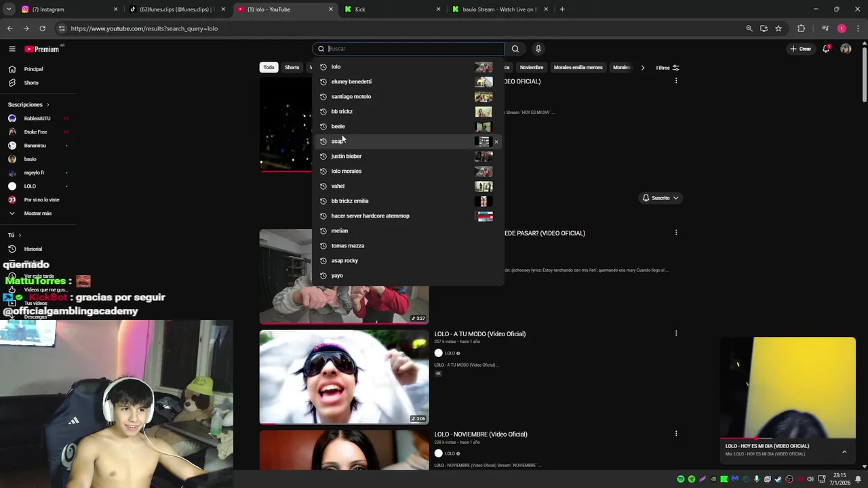This screenshot has height=488, width=868.
Task: Click the Shorts sidebar icon
Action: coord(12,83)
